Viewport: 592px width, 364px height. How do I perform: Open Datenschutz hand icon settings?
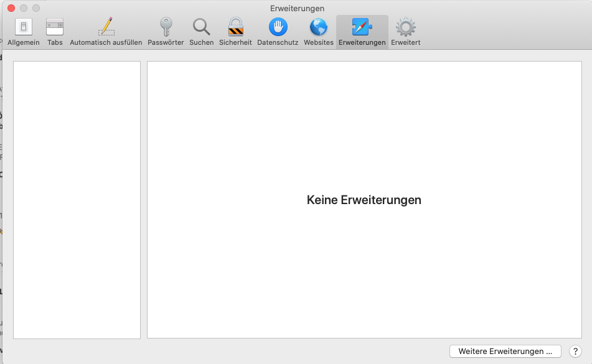point(278,27)
